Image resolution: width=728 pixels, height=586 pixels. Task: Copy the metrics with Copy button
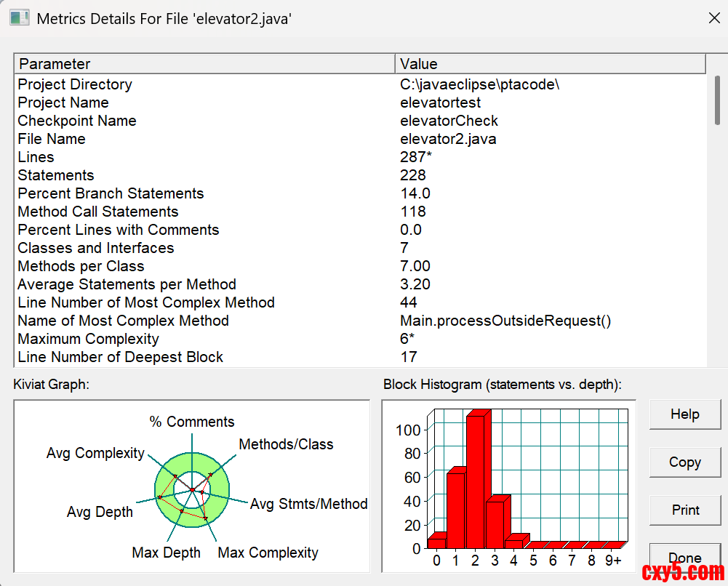tap(684, 462)
